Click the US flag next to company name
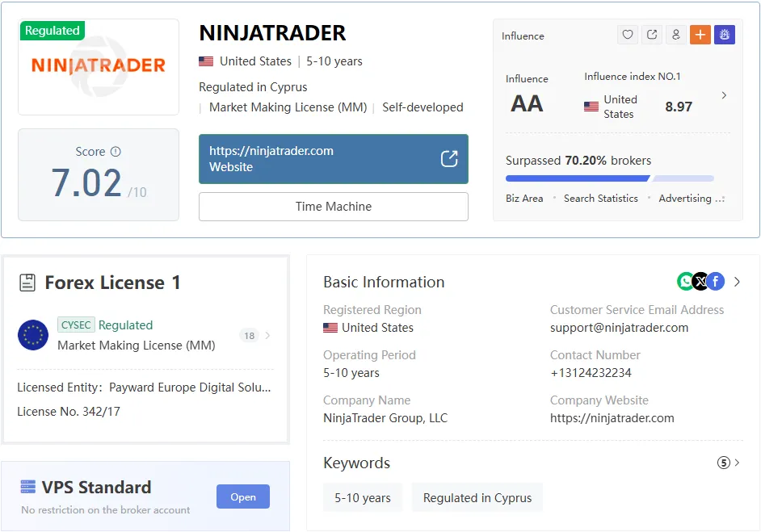The image size is (761, 532). 206,61
